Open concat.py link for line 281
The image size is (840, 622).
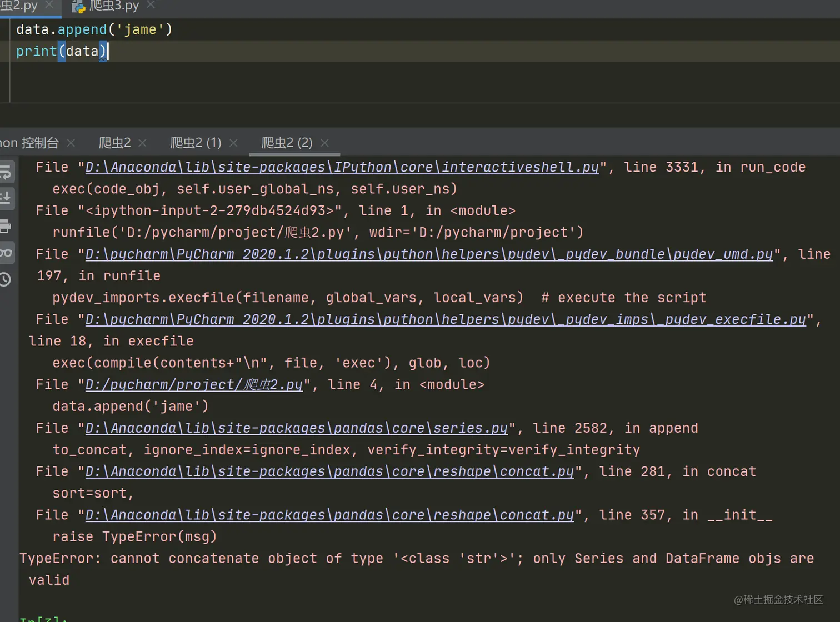point(329,471)
